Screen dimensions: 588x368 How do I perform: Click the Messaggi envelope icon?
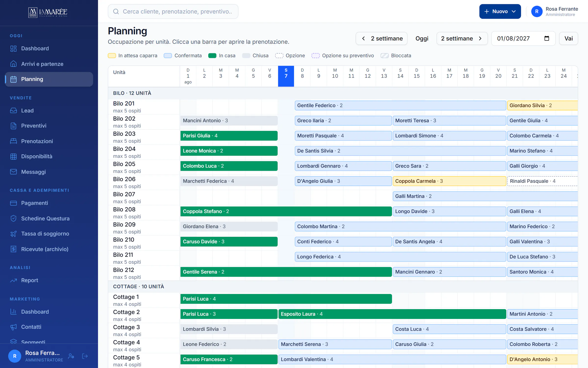(x=13, y=172)
